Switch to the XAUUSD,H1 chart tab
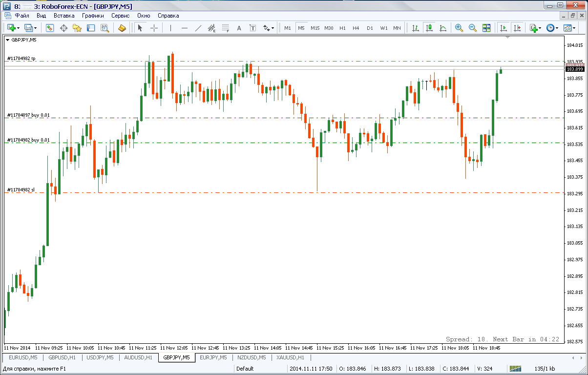The height and width of the screenshot is (375, 588). click(290, 358)
